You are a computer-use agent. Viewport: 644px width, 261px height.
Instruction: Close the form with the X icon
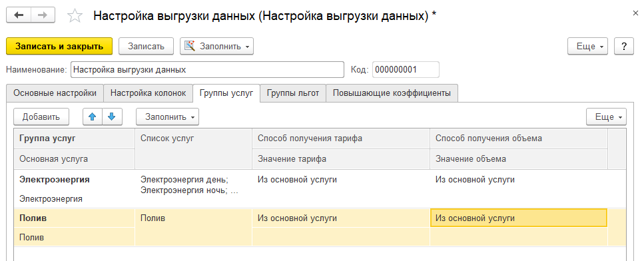[635, 13]
